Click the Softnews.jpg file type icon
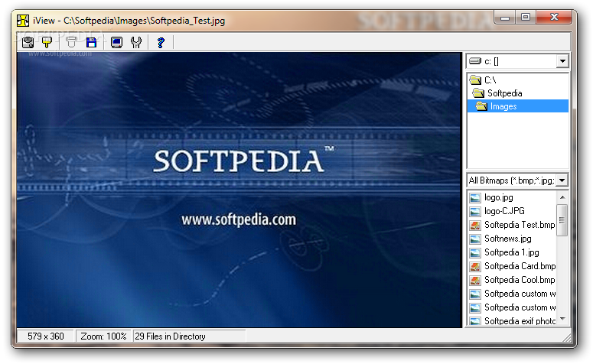Viewport: 593px width, 364px height. [x=475, y=239]
